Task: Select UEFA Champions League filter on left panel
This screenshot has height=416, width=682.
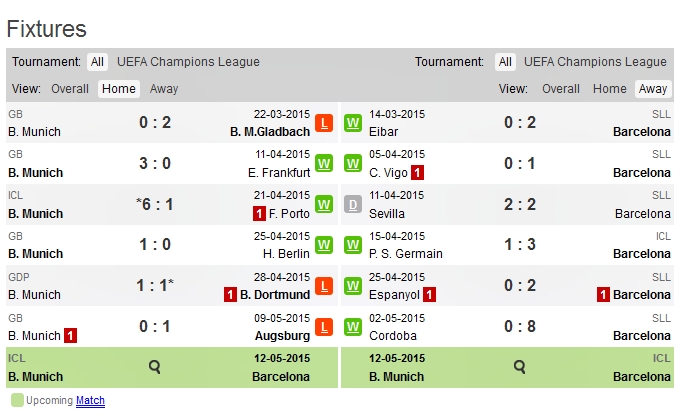Action: tap(188, 62)
